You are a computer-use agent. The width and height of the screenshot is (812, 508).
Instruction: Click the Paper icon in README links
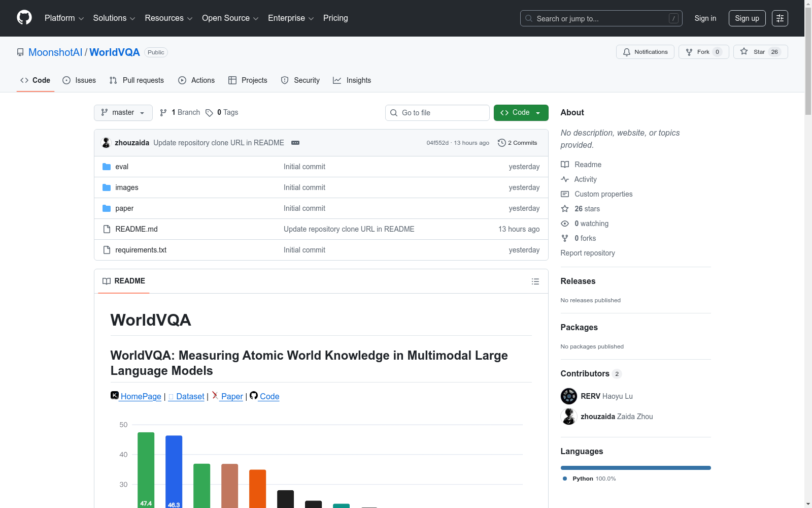[215, 395]
